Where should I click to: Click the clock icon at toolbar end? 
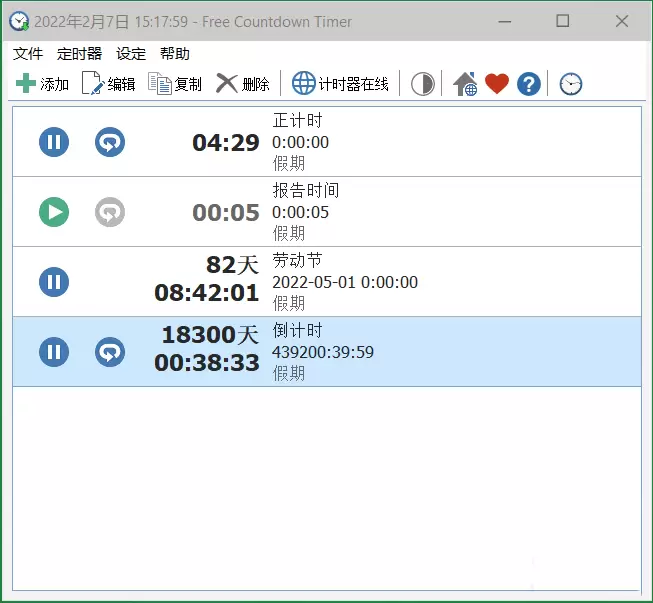coord(571,84)
